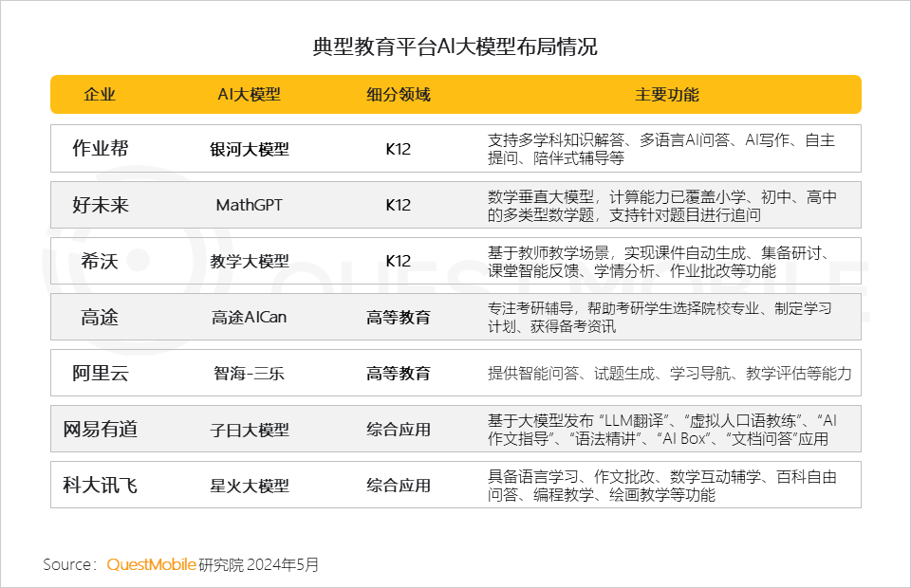911x588 pixels.
Task: Click the QuestMobile source name in footer
Action: point(151,564)
